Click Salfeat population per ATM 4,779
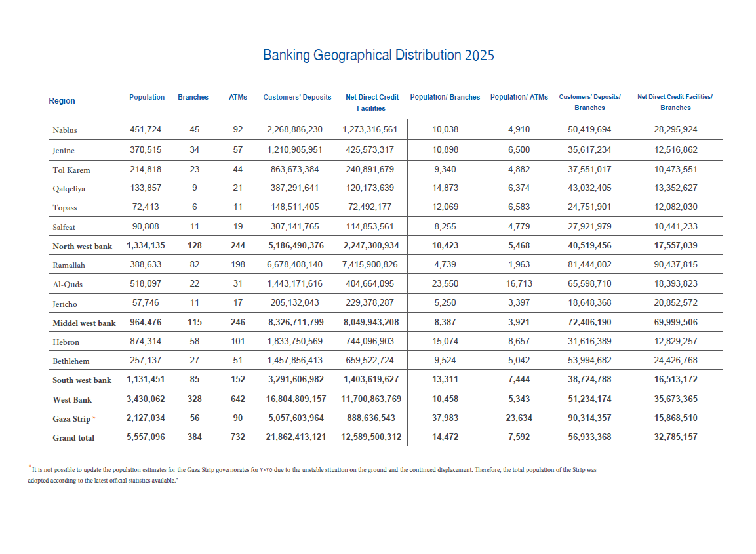This screenshot has width=756, height=554. [519, 226]
